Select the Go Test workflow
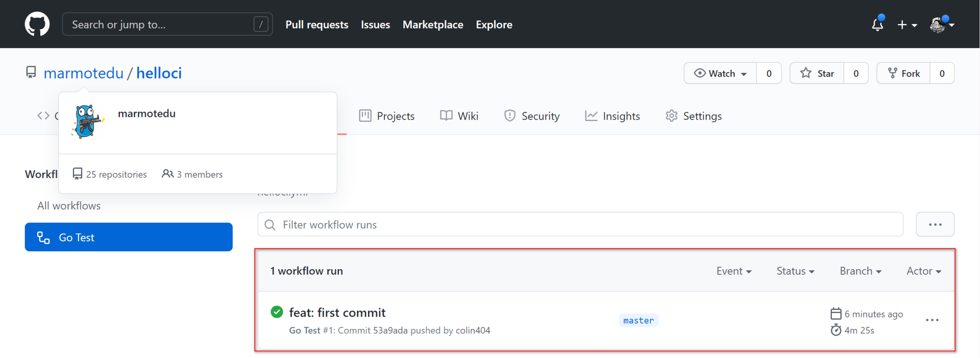This screenshot has height=358, width=980. click(129, 237)
